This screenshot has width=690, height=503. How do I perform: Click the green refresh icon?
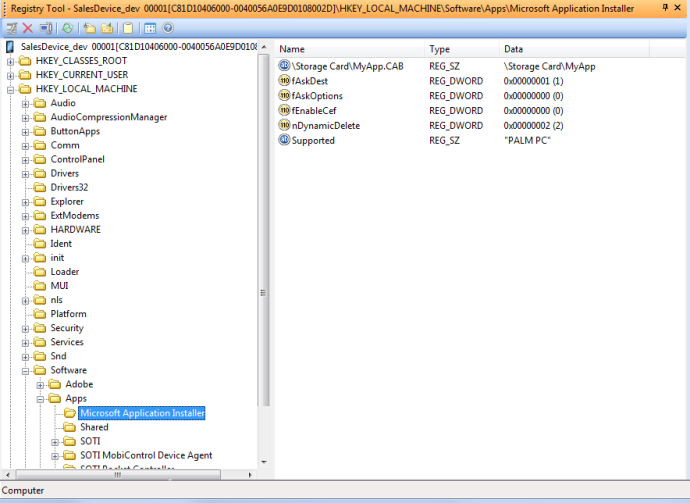tap(67, 29)
